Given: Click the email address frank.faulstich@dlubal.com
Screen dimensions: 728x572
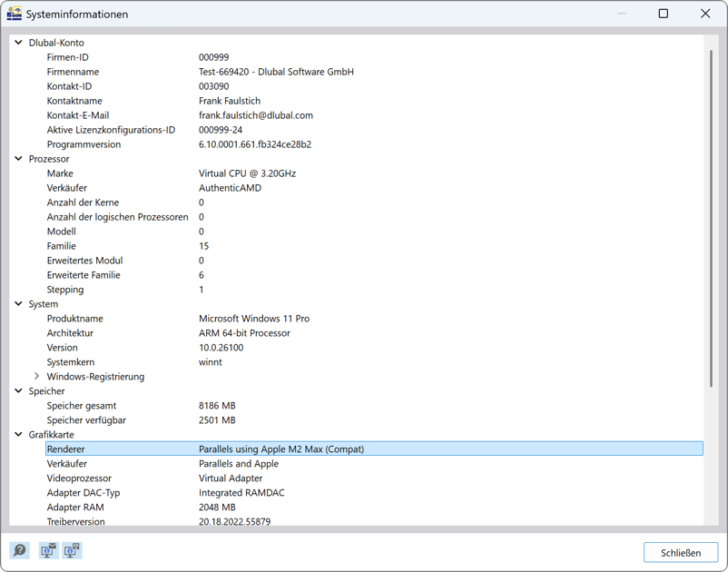Looking at the screenshot, I should [x=256, y=115].
